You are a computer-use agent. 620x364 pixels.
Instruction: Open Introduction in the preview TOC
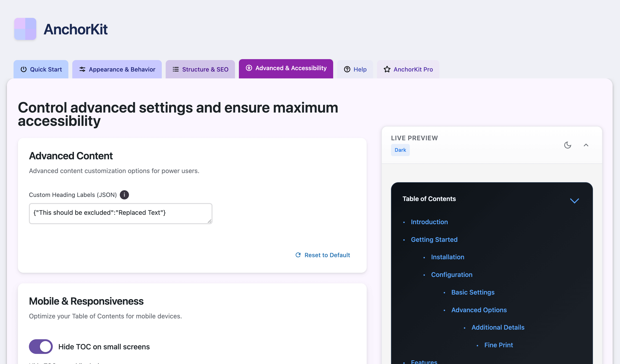click(x=429, y=222)
